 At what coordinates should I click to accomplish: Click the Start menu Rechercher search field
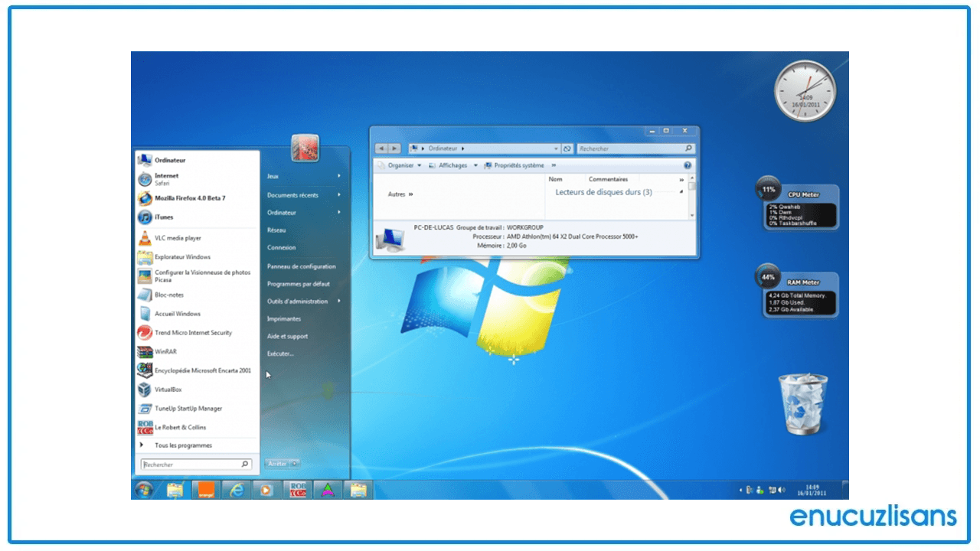pos(197,465)
